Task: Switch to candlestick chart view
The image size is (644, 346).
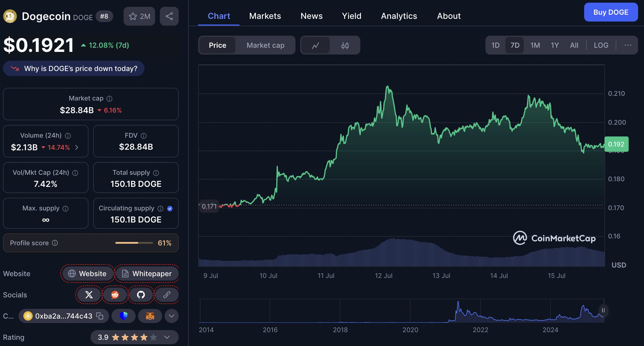Action: [345, 45]
